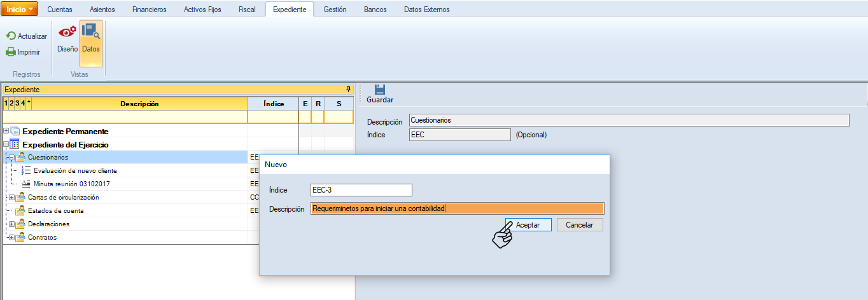Select the Evaluación de nuevo cliente item
This screenshot has width=868, height=300.
pyautogui.click(x=75, y=170)
